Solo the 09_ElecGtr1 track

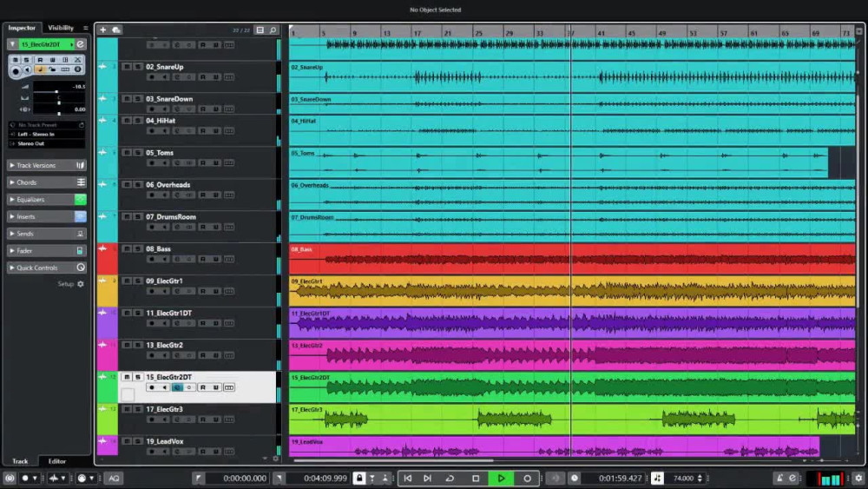(x=138, y=281)
